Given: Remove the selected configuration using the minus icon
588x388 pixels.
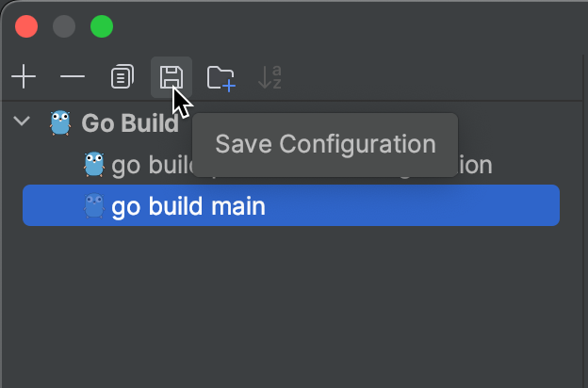Looking at the screenshot, I should (73, 77).
